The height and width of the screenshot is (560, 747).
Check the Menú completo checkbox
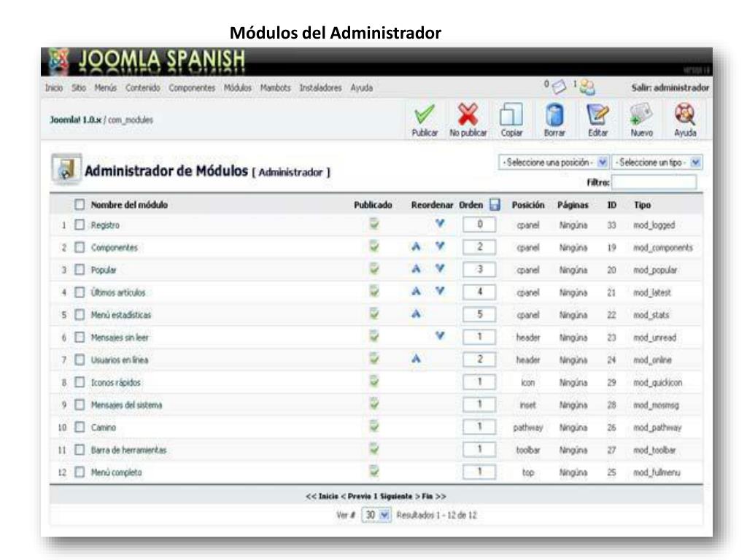pyautogui.click(x=80, y=472)
